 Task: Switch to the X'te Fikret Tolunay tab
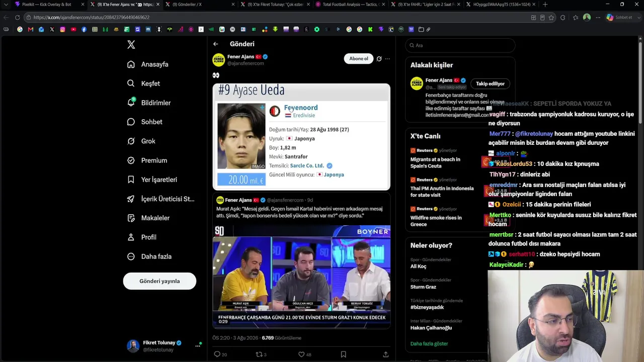click(275, 5)
